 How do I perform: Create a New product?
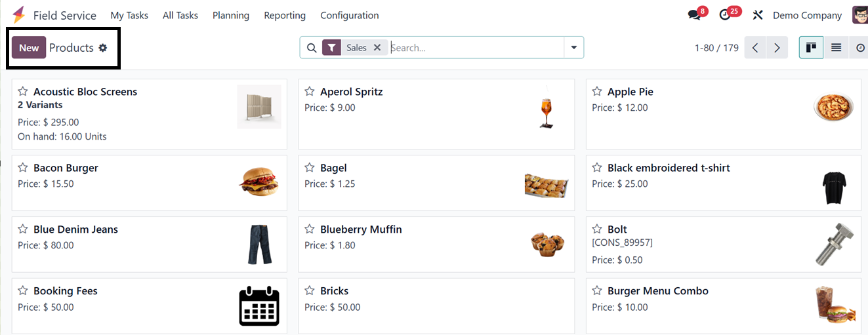(x=29, y=48)
